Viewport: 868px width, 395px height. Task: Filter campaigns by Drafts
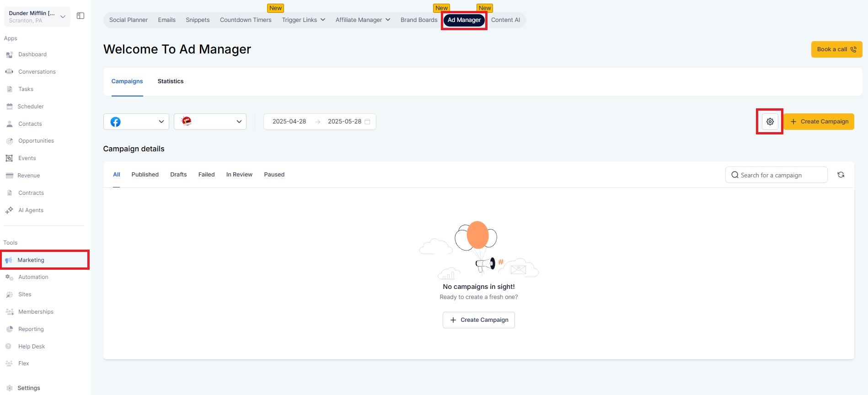[178, 175]
